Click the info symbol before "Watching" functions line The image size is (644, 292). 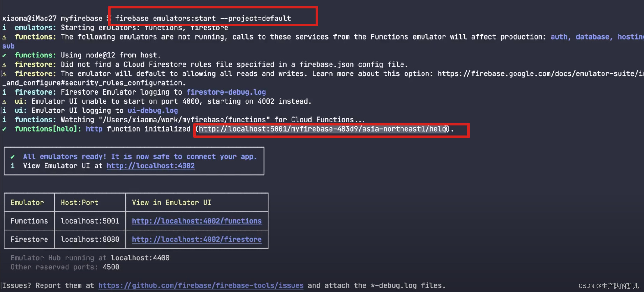4,120
